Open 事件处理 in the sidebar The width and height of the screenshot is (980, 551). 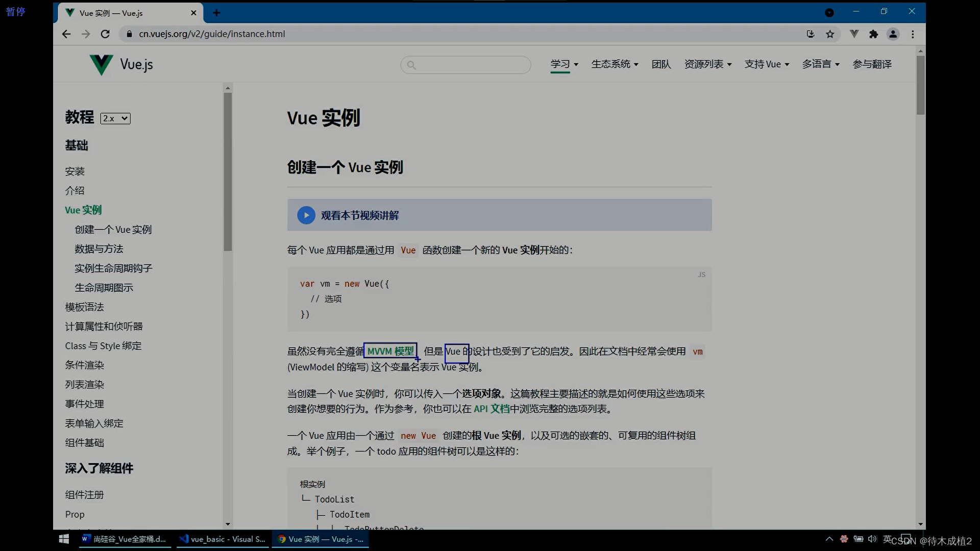[84, 404]
